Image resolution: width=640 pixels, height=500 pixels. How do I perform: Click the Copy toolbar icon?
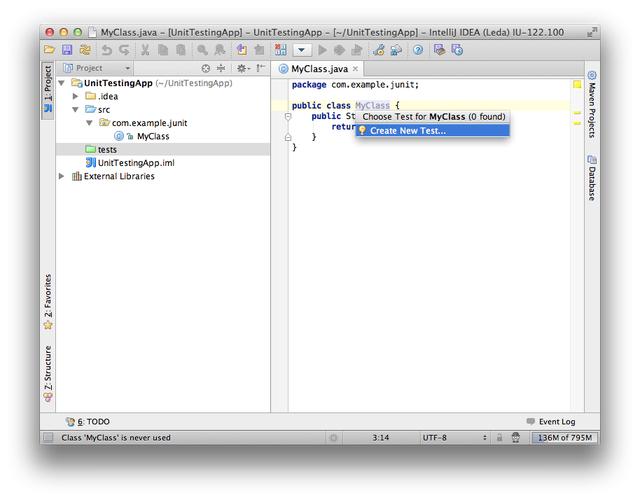click(x=163, y=50)
